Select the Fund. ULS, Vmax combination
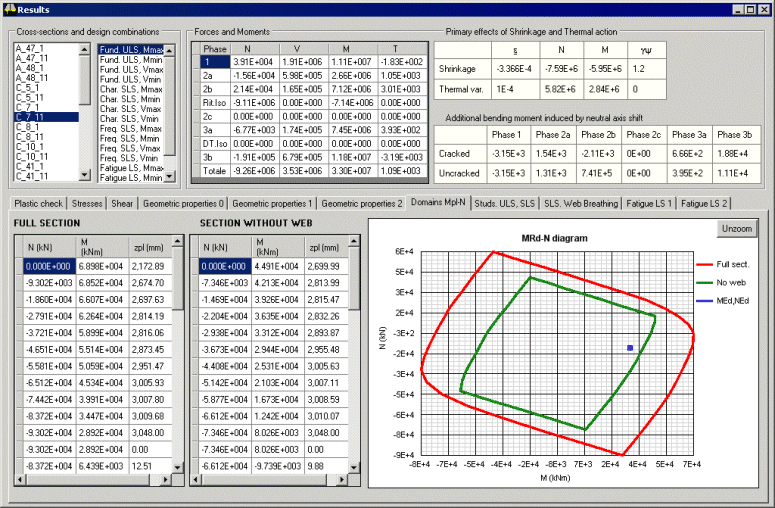This screenshot has width=775, height=508. click(131, 68)
